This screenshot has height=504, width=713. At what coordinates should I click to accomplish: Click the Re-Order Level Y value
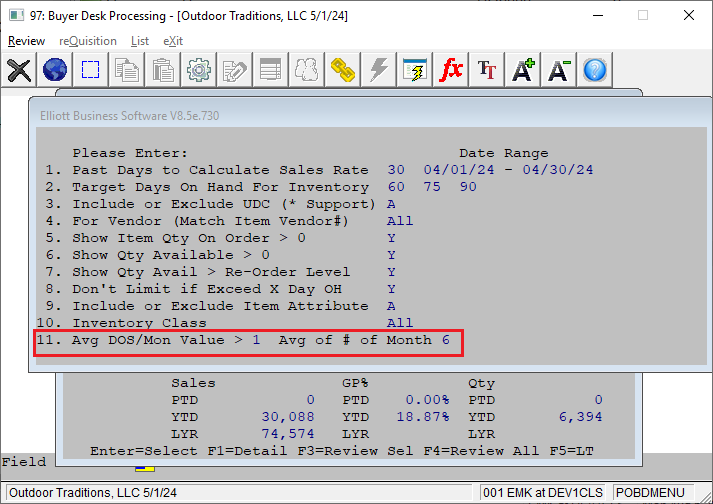[391, 272]
